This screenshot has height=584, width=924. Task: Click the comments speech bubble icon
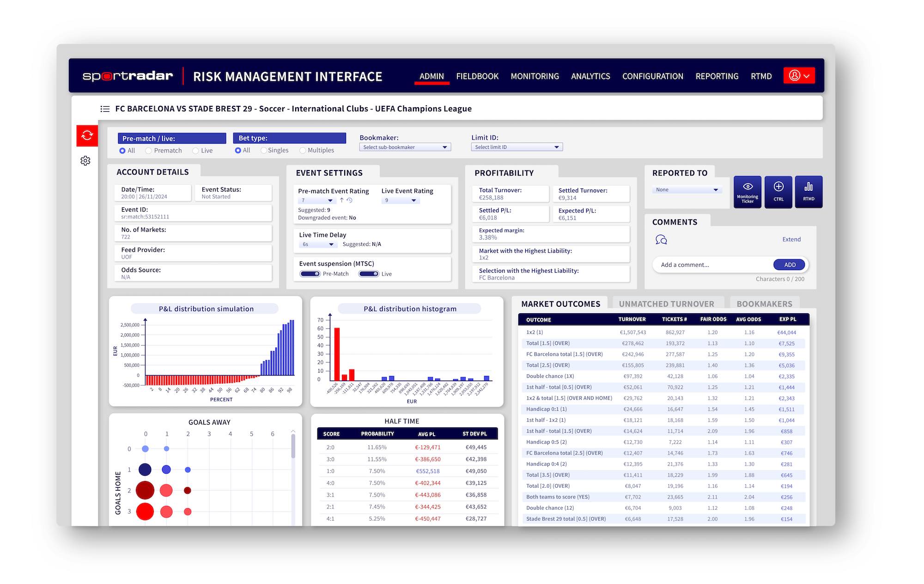[x=661, y=240]
